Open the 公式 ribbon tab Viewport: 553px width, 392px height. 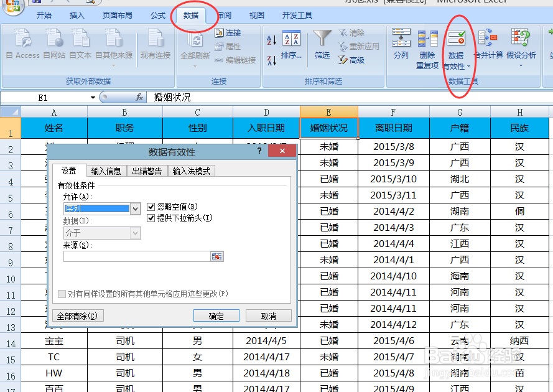click(157, 15)
